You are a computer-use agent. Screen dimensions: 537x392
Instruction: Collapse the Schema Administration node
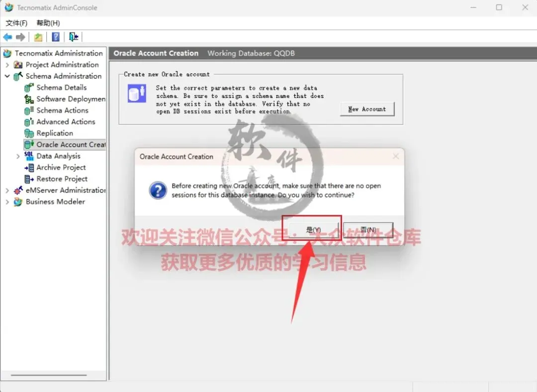pos(7,76)
